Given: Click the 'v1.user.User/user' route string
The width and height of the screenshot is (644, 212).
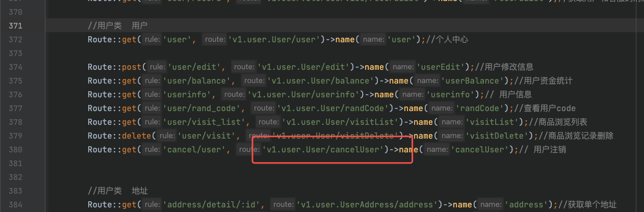Looking at the screenshot, I should point(275,39).
